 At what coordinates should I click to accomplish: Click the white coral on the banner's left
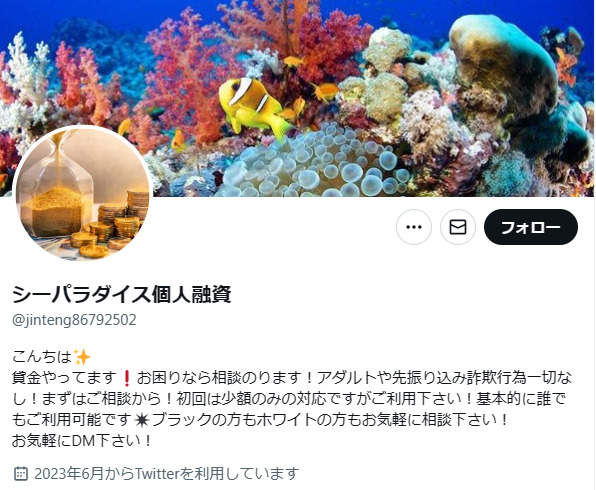pyautogui.click(x=25, y=80)
